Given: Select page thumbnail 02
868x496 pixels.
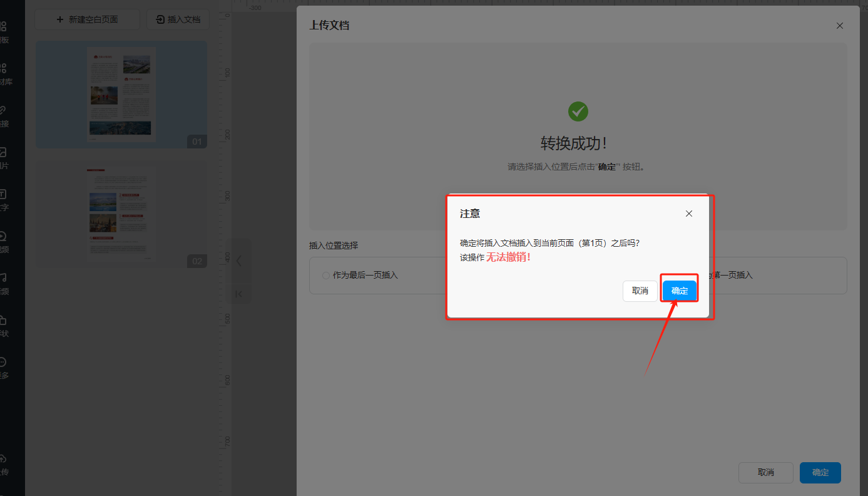Looking at the screenshot, I should tap(121, 214).
